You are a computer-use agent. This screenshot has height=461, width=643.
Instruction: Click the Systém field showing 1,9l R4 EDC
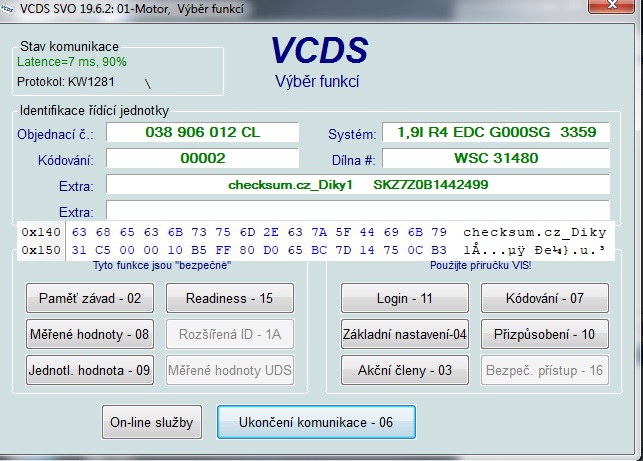[x=496, y=133]
